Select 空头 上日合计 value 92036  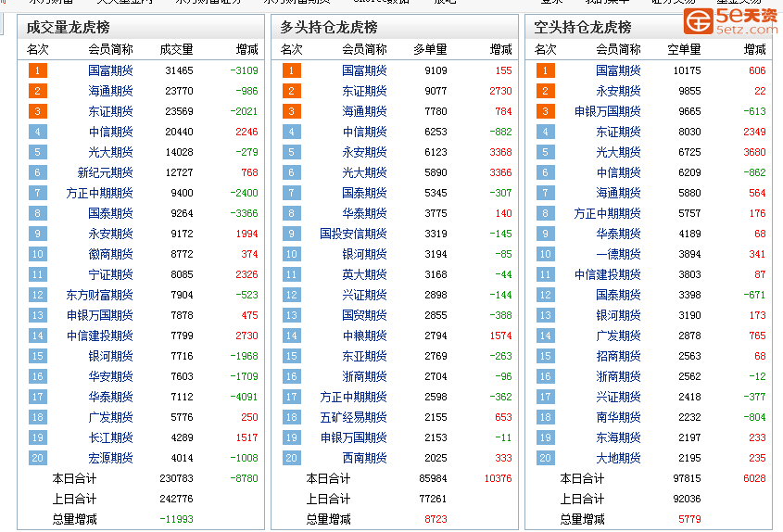(x=688, y=499)
